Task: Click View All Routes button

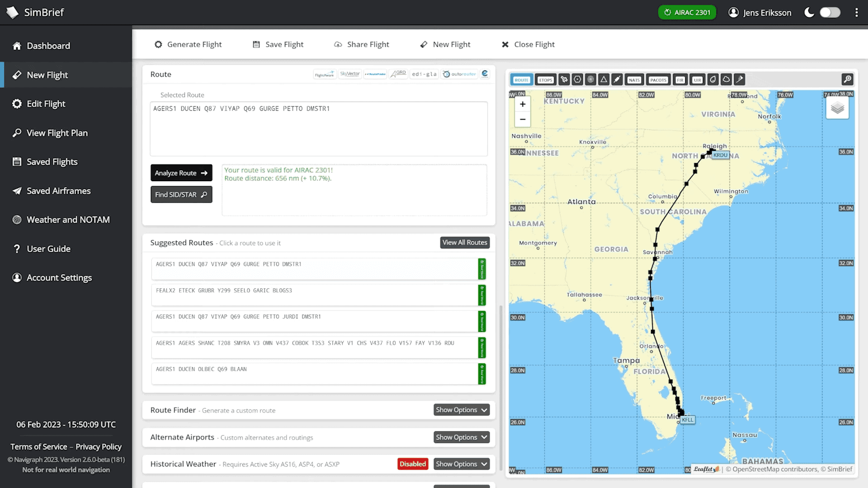Action: pos(465,243)
